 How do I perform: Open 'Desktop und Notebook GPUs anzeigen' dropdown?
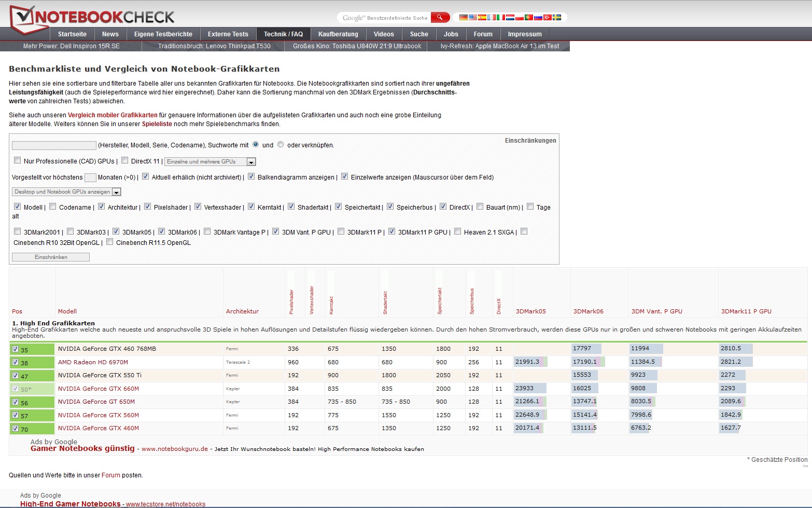point(66,191)
